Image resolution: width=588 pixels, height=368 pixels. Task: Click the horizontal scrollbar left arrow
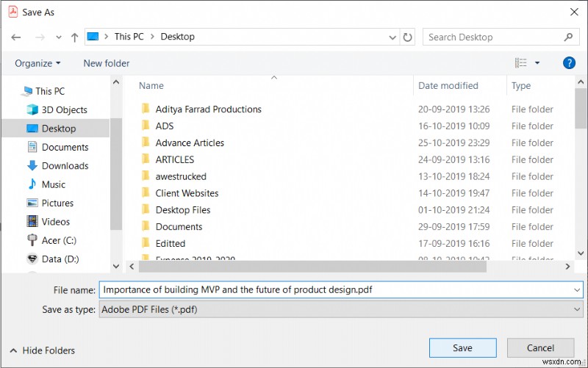click(132, 267)
